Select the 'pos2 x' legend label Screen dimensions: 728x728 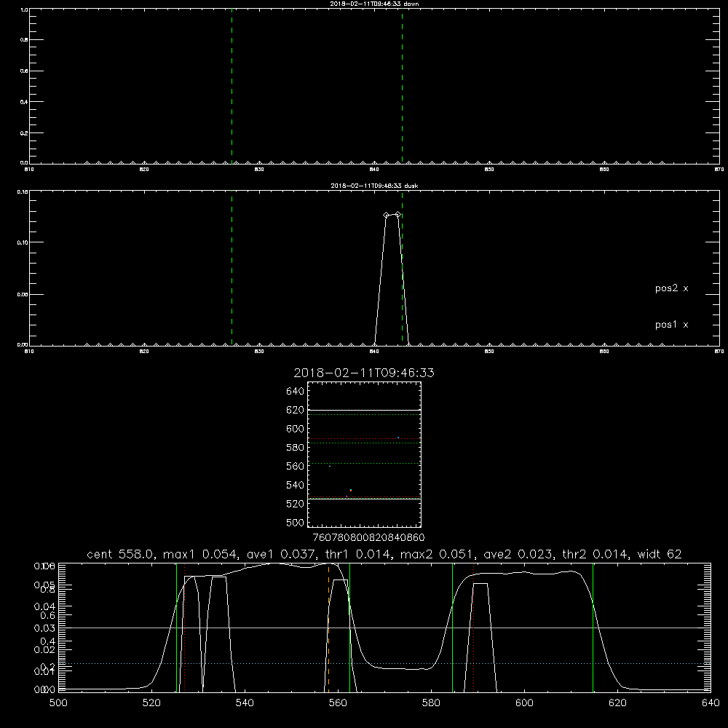pyautogui.click(x=671, y=288)
